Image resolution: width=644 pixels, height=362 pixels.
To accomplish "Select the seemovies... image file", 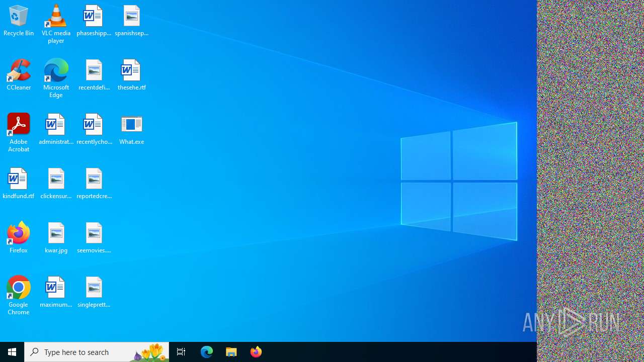I will click(94, 238).
